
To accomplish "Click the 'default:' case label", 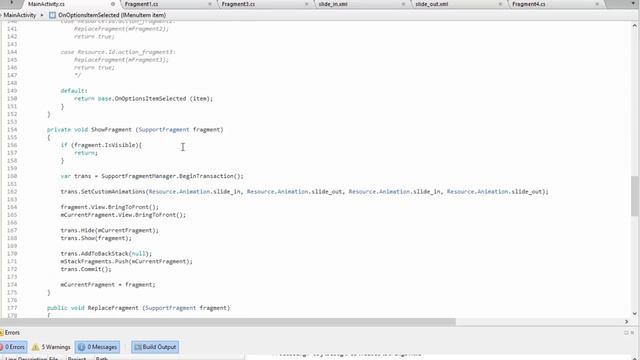I will pyautogui.click(x=74, y=91).
